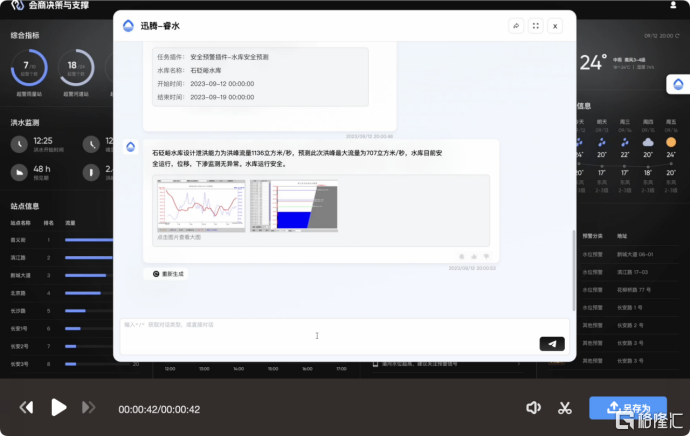Image resolution: width=690 pixels, height=437 pixels.
Task: Mute the video speaker volume
Action: 534,407
